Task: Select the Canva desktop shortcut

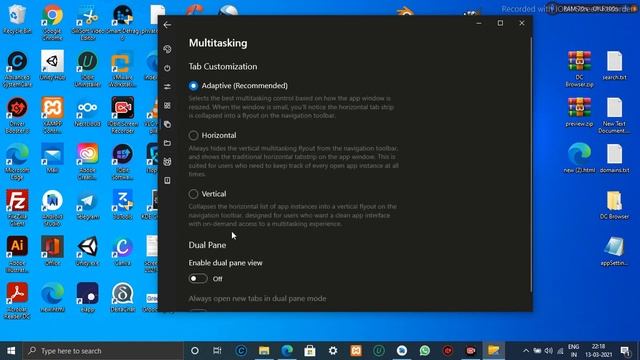Action: (122, 251)
